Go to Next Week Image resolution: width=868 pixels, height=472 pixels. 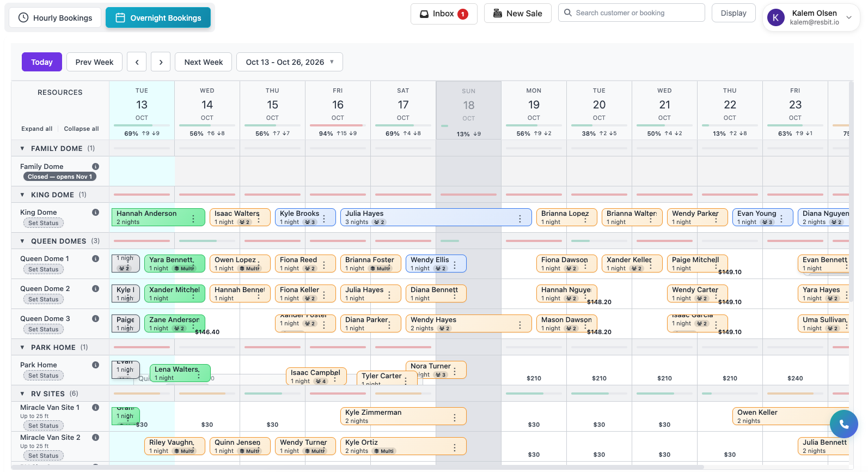(x=204, y=62)
